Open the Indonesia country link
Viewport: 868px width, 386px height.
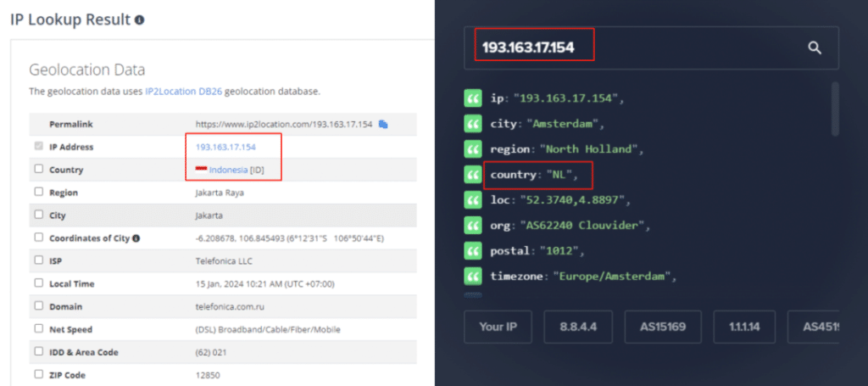tap(228, 170)
